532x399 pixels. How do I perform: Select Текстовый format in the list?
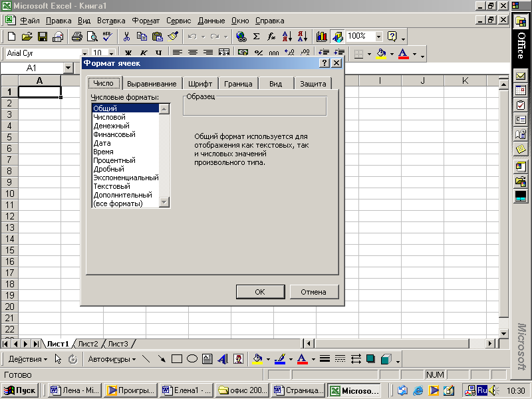click(126, 186)
